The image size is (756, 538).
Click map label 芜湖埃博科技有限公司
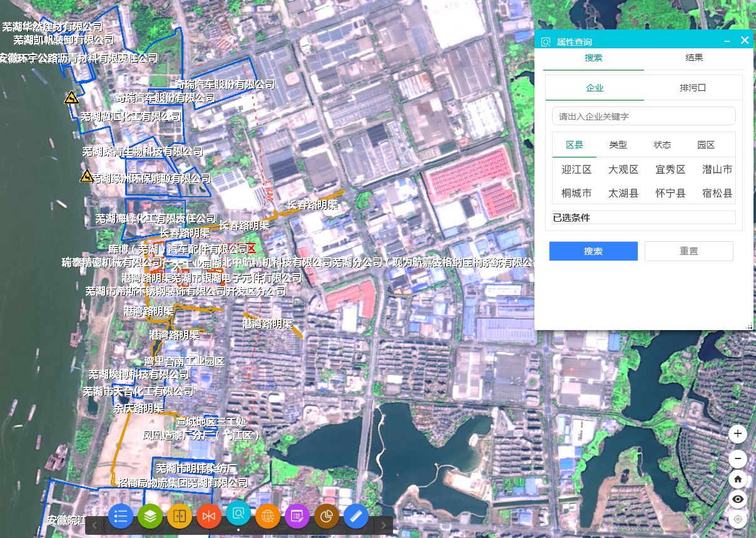pos(138,375)
